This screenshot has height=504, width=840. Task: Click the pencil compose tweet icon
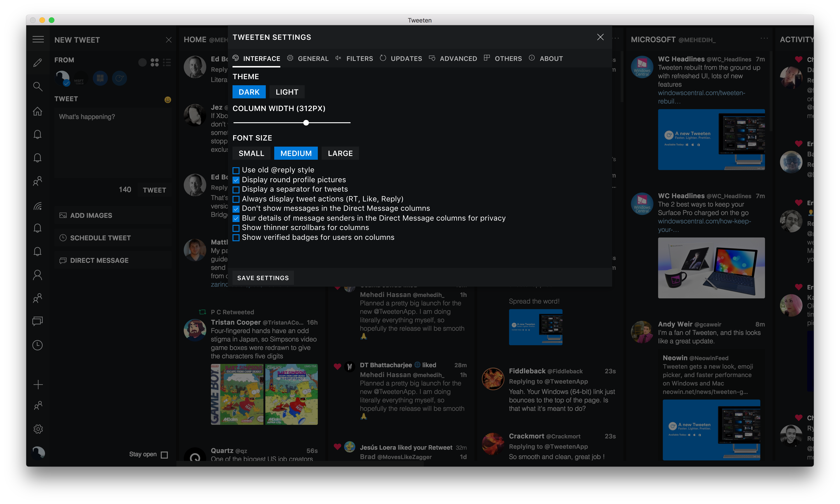pyautogui.click(x=38, y=63)
